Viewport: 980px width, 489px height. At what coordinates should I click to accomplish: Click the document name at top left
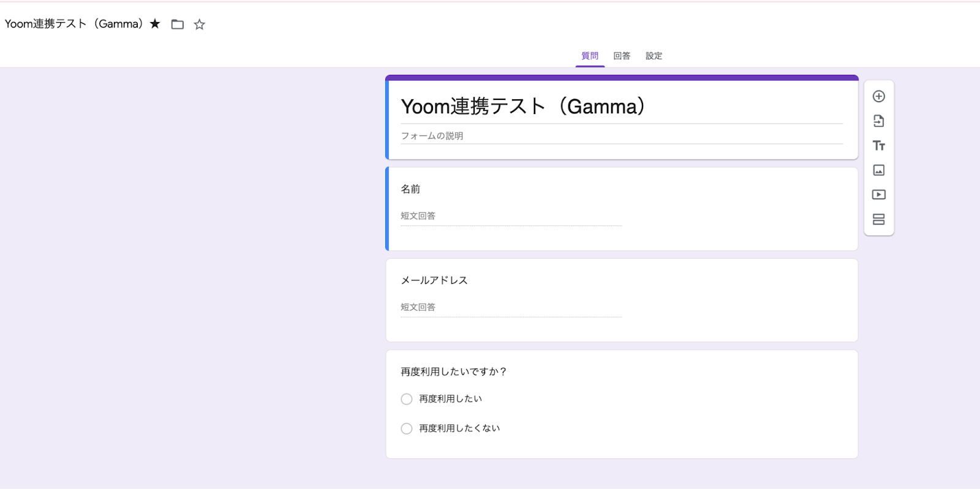point(73,24)
